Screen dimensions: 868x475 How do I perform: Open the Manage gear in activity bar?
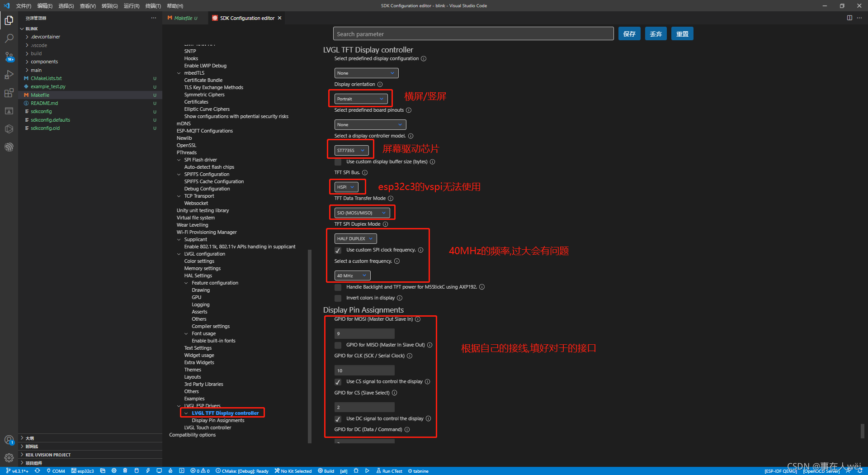pyautogui.click(x=9, y=457)
